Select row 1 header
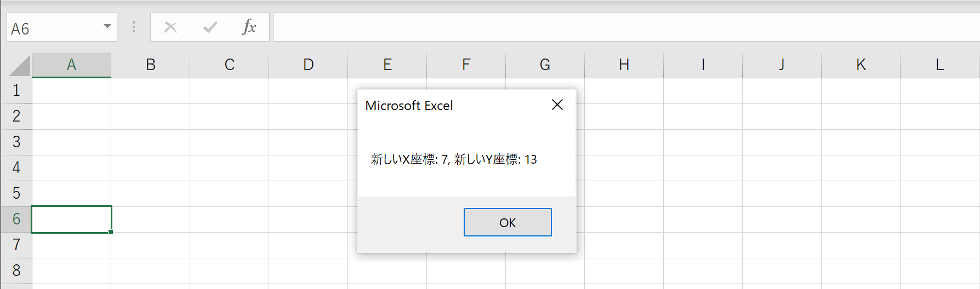This screenshot has width=980, height=289. [x=16, y=91]
